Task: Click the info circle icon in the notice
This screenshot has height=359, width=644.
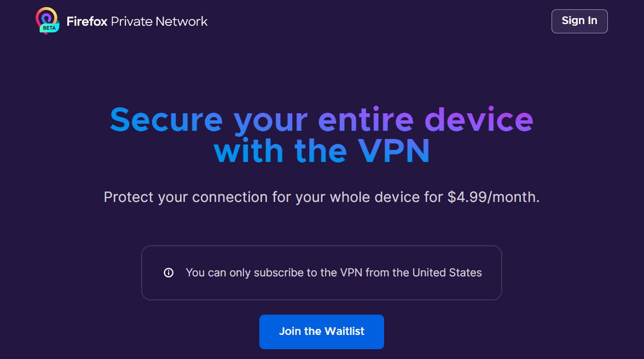Action: [169, 273]
